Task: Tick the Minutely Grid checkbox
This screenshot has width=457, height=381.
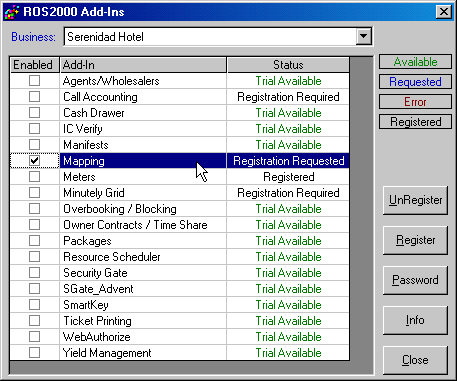Action: pyautogui.click(x=34, y=193)
